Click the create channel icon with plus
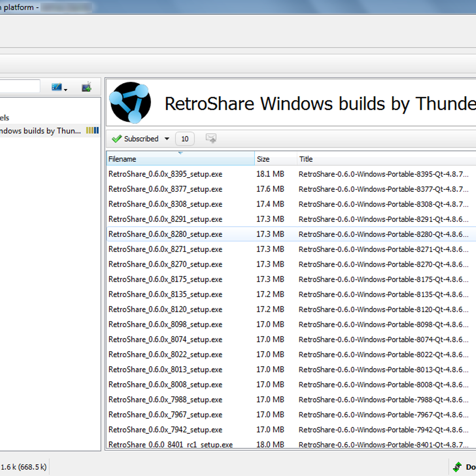 [87, 87]
